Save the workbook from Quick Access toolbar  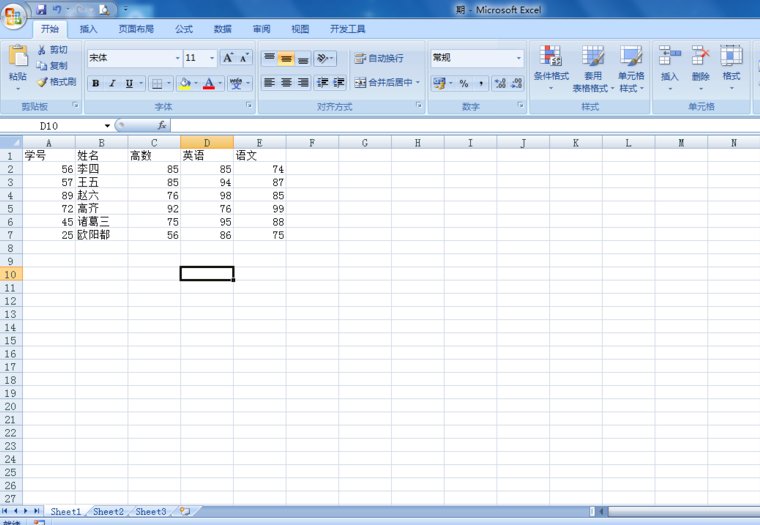42,9
